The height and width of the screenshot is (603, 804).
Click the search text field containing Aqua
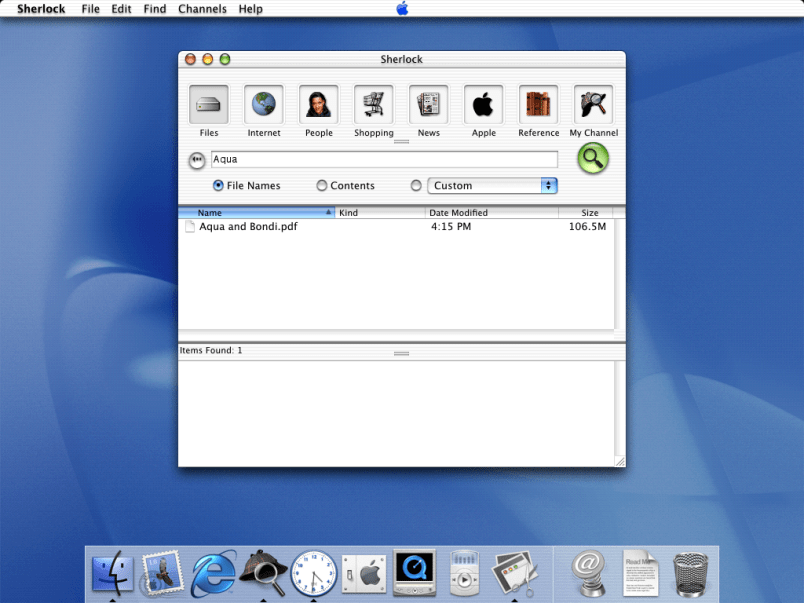(x=384, y=159)
